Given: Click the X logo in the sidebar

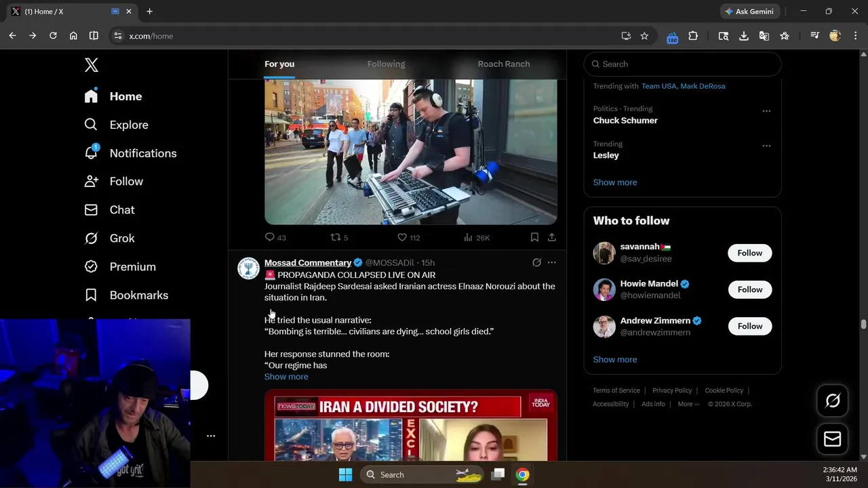Looking at the screenshot, I should [x=92, y=65].
